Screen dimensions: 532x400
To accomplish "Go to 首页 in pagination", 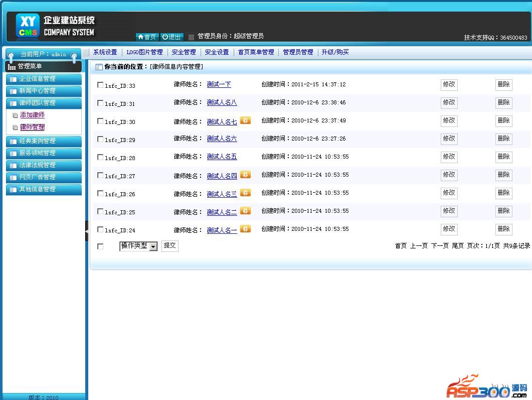I will [401, 246].
